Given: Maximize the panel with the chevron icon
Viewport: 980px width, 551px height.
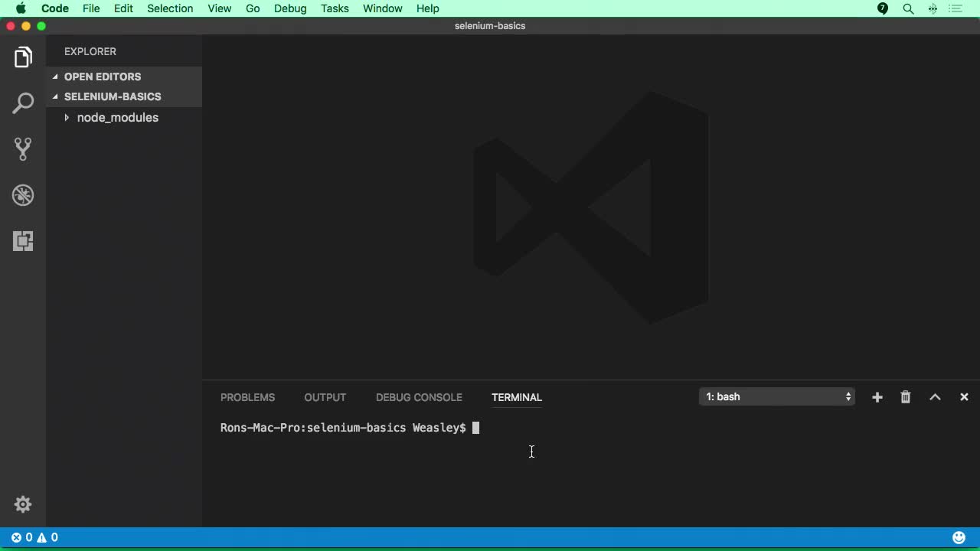Looking at the screenshot, I should coord(935,396).
